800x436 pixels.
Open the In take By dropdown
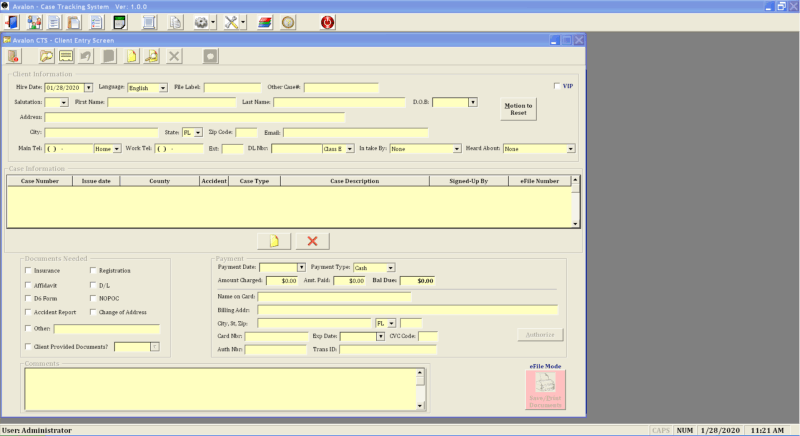(457, 149)
